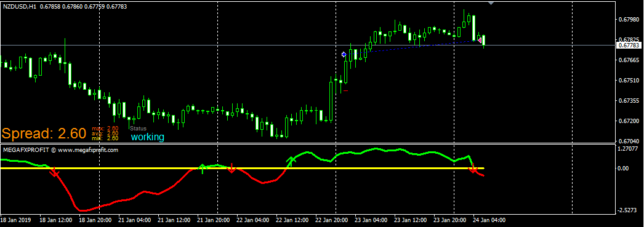Select the blue trade entry arrow on chart
Screen dimensions: 644x227
[x=344, y=54]
